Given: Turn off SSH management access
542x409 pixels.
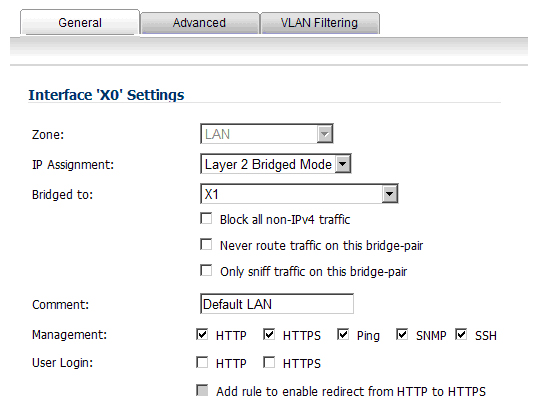Looking at the screenshot, I should (461, 334).
